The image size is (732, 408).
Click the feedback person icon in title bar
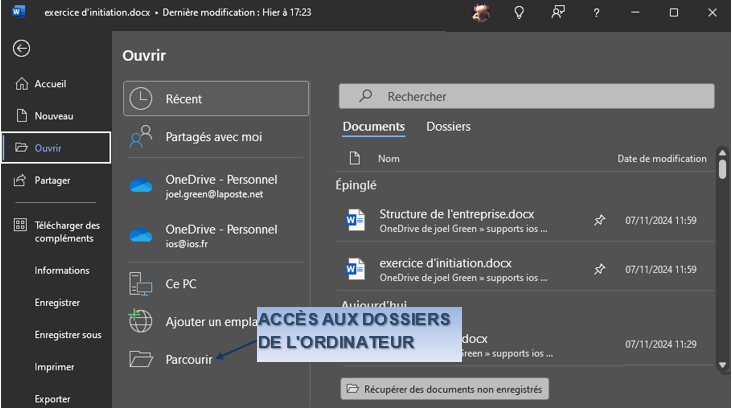click(557, 13)
